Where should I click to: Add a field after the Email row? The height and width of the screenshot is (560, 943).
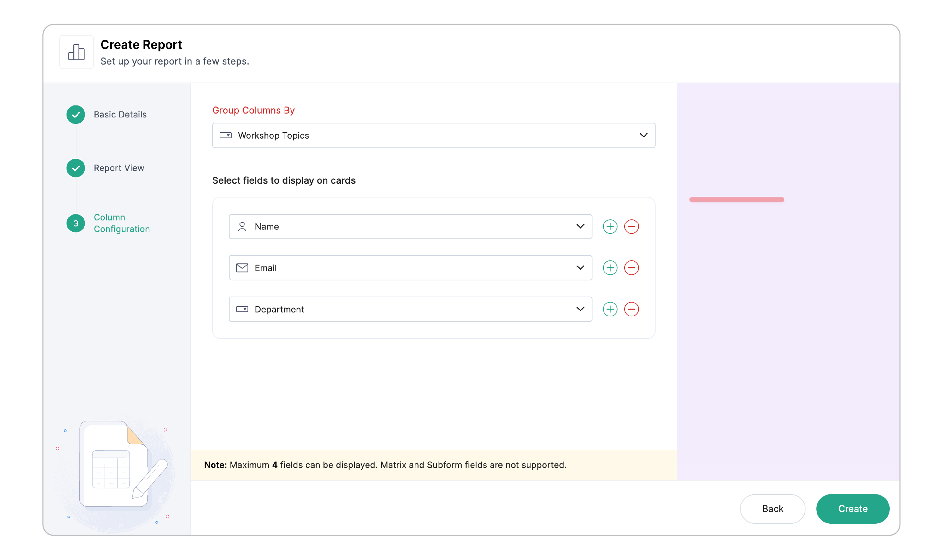610,268
